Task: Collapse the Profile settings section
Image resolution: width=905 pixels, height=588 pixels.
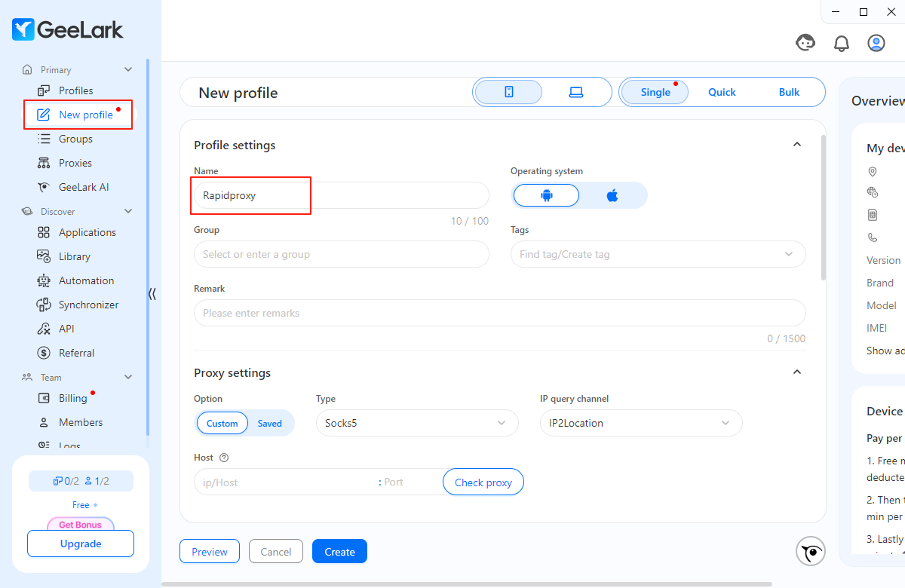Action: coord(797,145)
